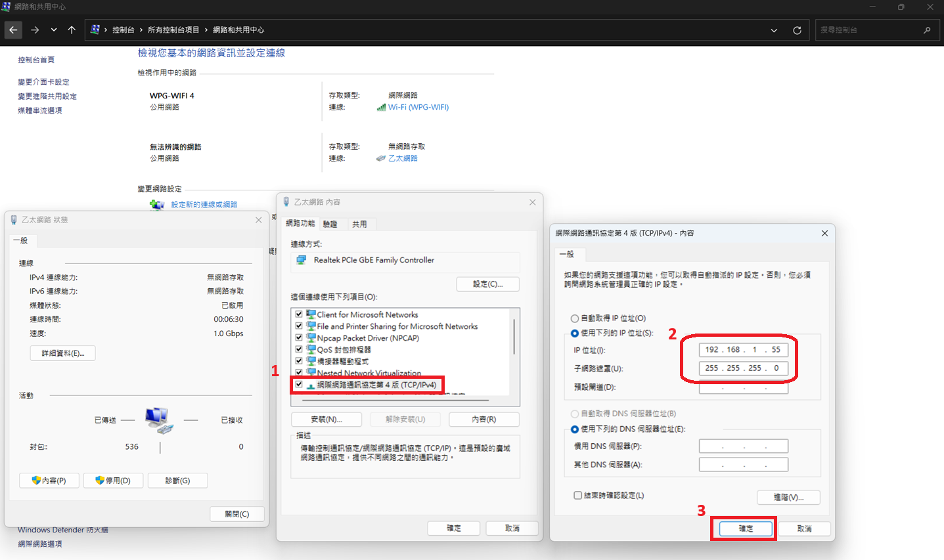
Task: Click 確定 in the TCP/IPv4 dialog
Action: 746,528
